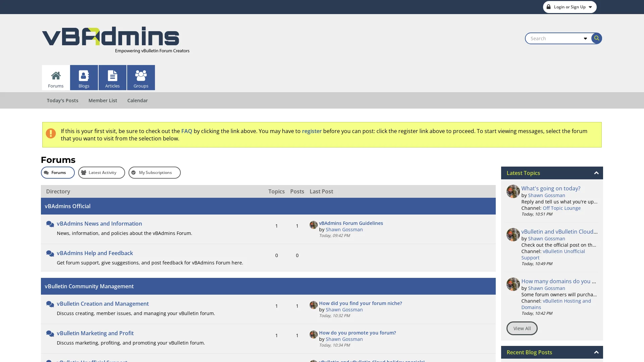The image size is (644, 362).
Task: Open 'How many domains do you' latest topic
Action: click(x=558, y=281)
